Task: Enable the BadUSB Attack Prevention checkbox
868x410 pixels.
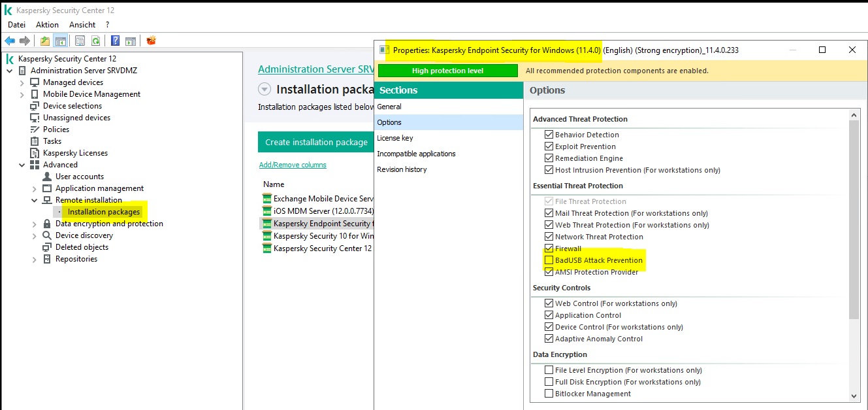Action: (549, 260)
